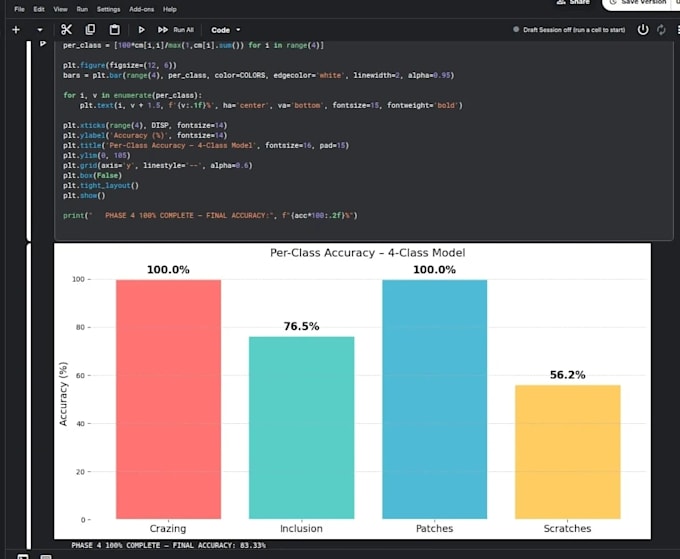Click the Scratches bar in the chart

click(x=568, y=452)
